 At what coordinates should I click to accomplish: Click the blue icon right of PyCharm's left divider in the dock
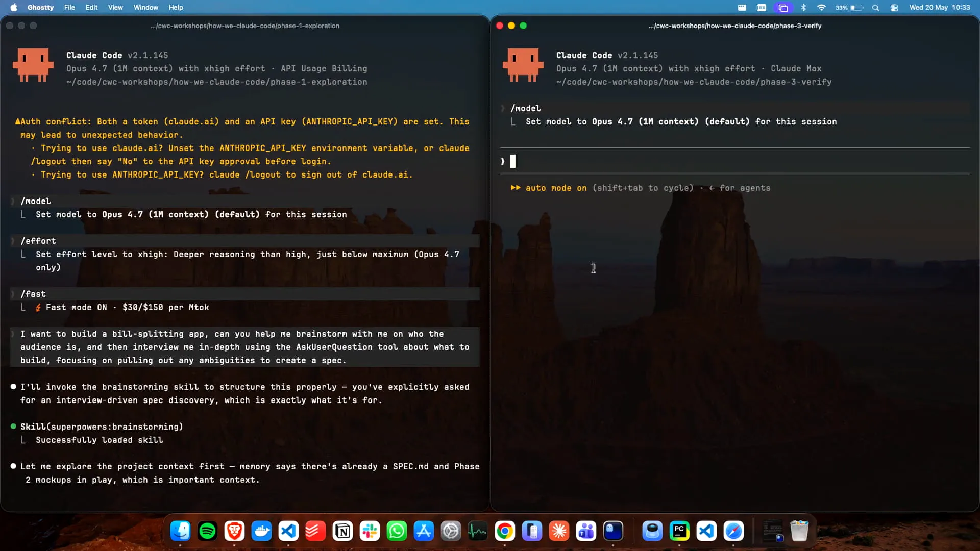click(x=652, y=531)
